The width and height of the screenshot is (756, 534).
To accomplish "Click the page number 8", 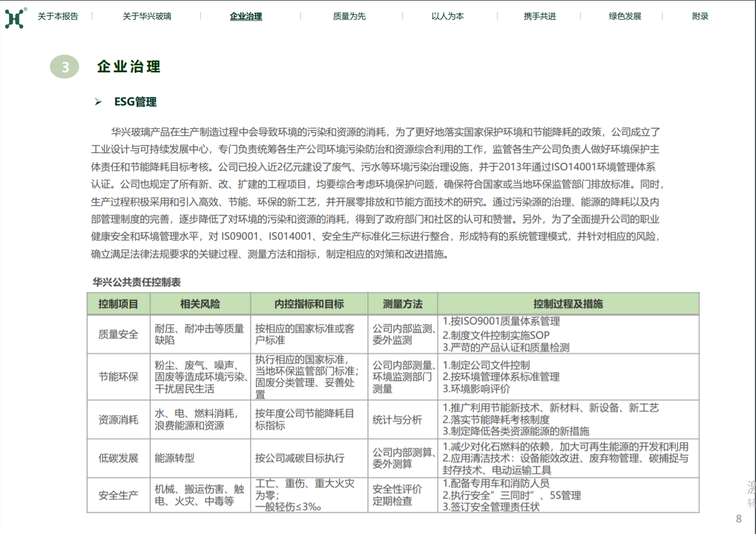I will coord(738,519).
